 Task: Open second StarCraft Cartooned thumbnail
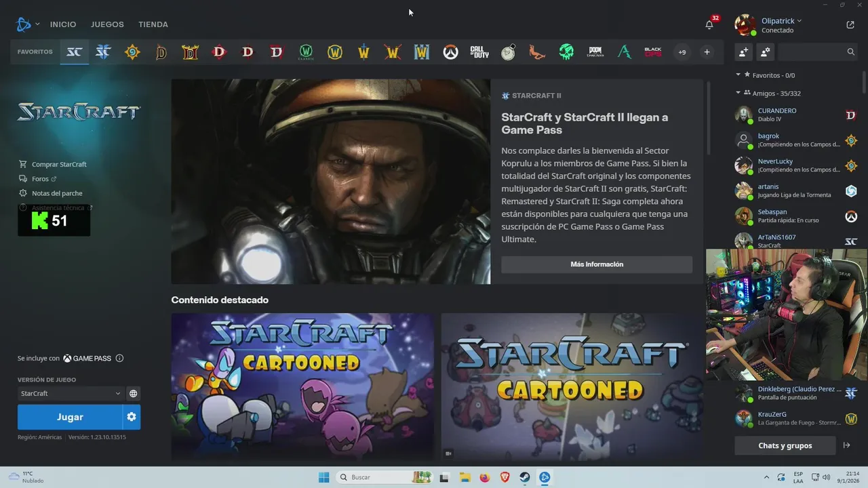[572, 387]
